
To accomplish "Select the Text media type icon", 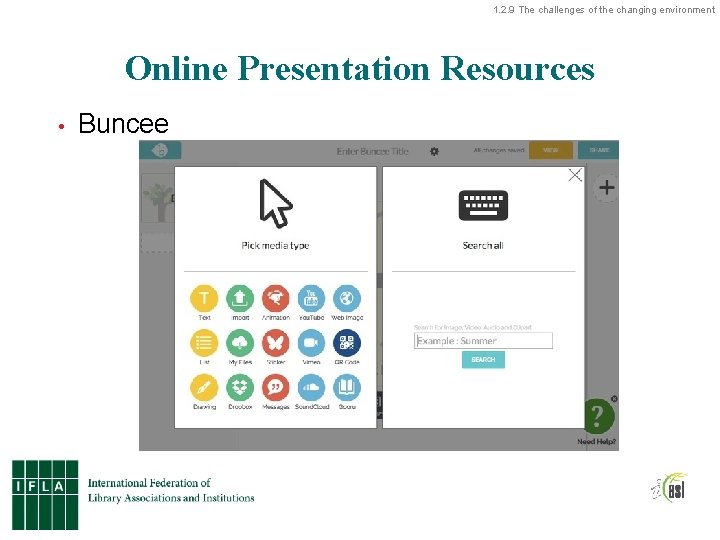I will click(204, 298).
